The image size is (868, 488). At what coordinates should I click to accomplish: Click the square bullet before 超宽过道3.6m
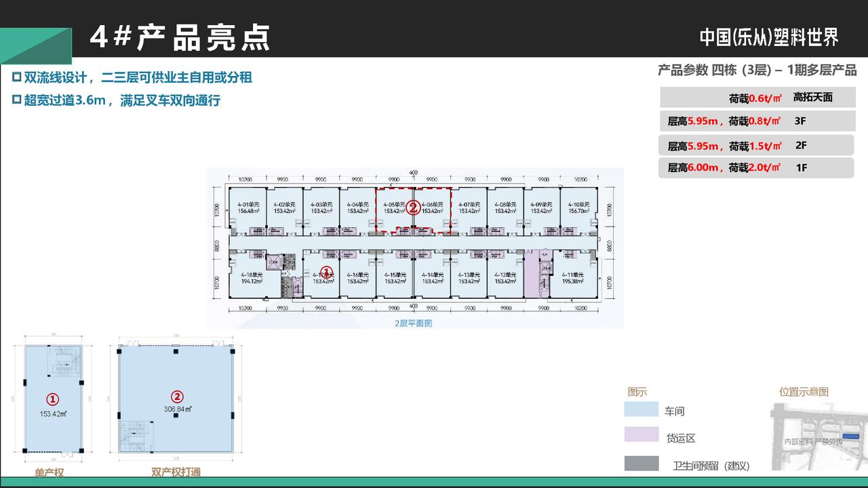point(18,100)
